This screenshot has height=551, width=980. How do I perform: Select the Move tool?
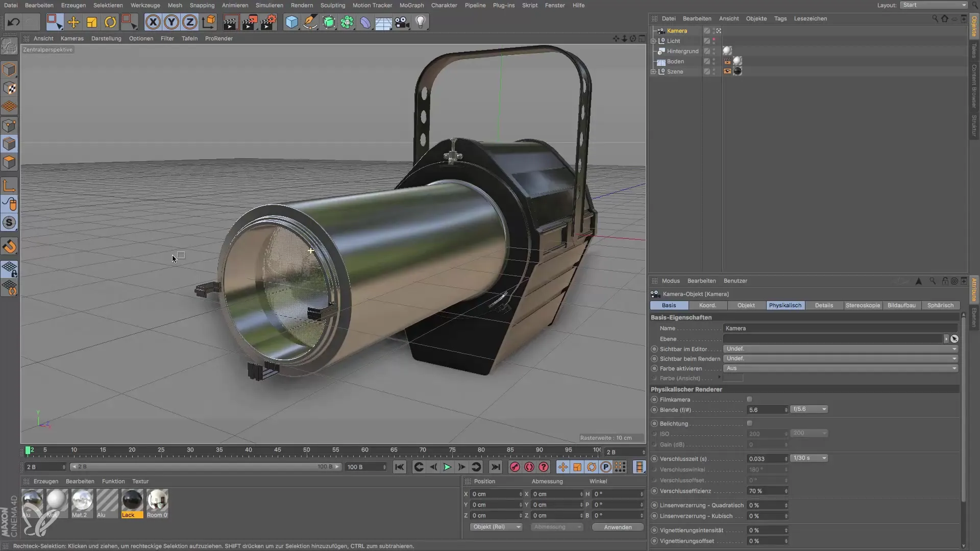73,22
